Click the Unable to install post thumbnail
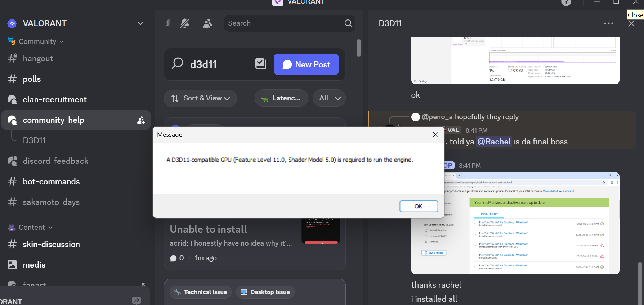Image resolution: width=644 pixels, height=305 pixels. (x=321, y=230)
